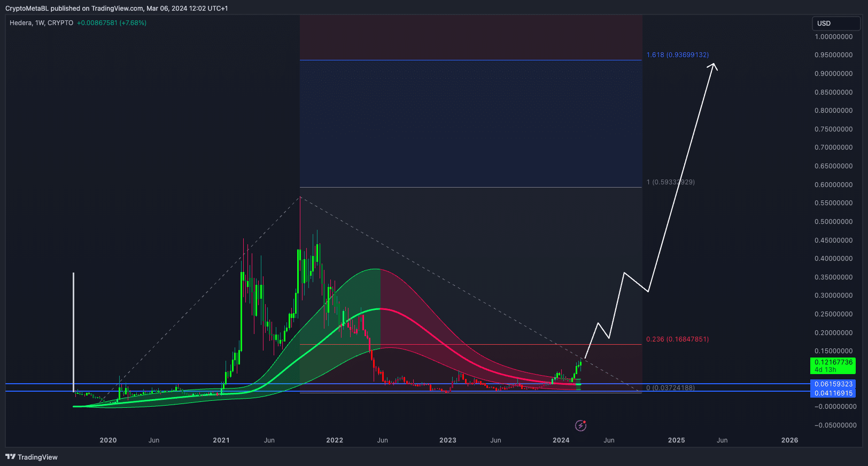
Task: Select the 0 (0.03724188) Fibonacci label
Action: pyautogui.click(x=670, y=388)
